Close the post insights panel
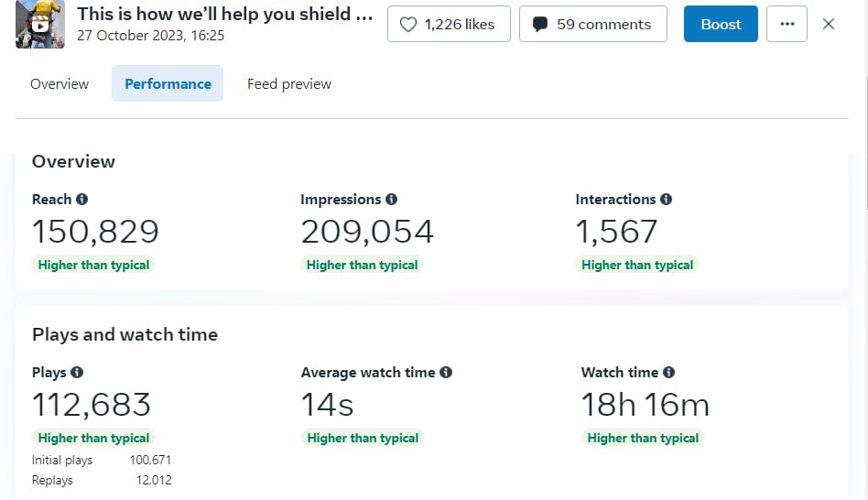This screenshot has width=868, height=500. [829, 25]
